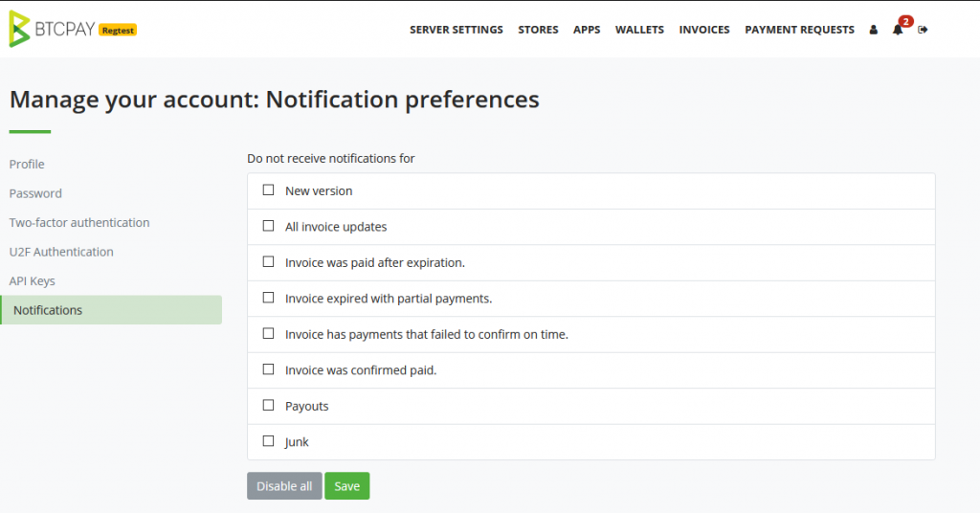Check the Payouts checkbox
Viewport: 980px width, 513px height.
coord(268,406)
